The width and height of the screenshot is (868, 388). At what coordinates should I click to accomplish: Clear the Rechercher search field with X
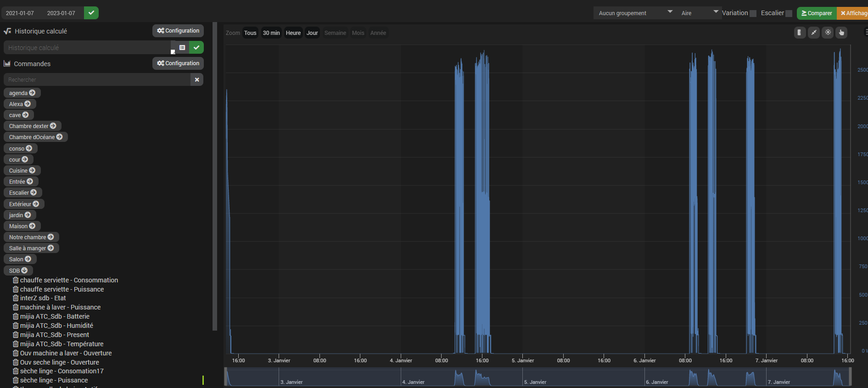tap(197, 80)
